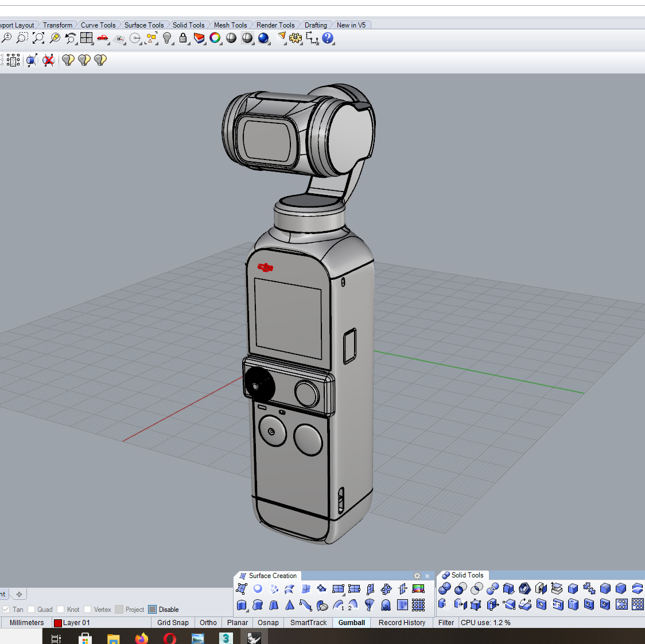
Task: Open the Curve Tools tab
Action: point(98,25)
